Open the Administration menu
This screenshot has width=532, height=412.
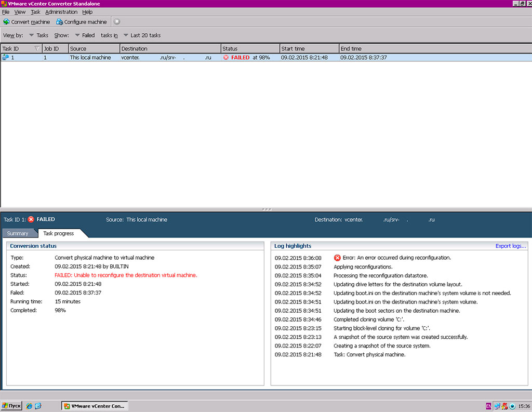pyautogui.click(x=61, y=12)
